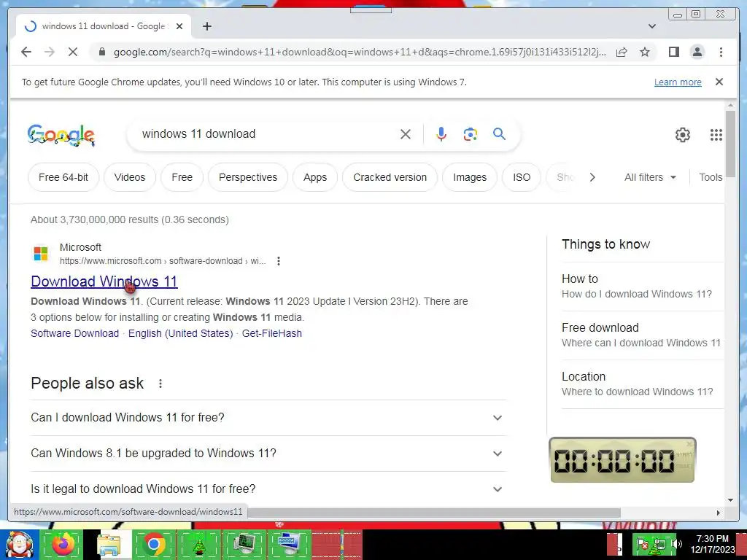Screen dimensions: 747x560
Task: Click the horizontal scrollbar right arrow
Action: pyautogui.click(x=719, y=513)
